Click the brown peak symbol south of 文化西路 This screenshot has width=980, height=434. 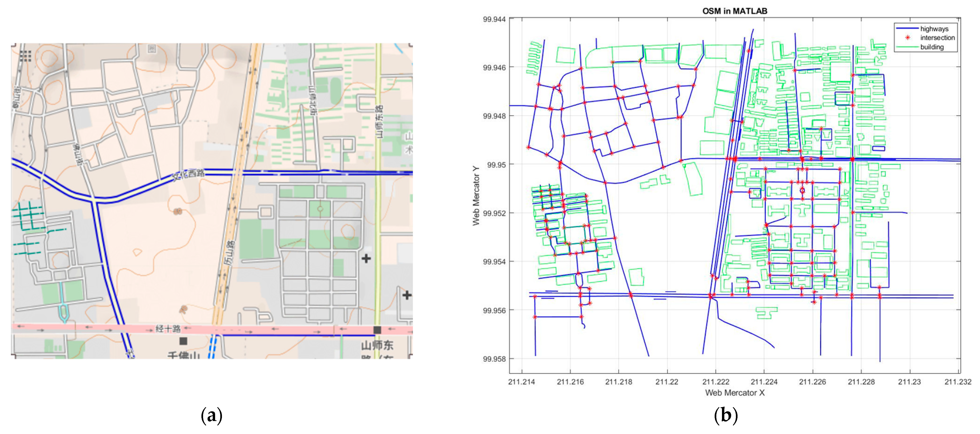pos(177,211)
